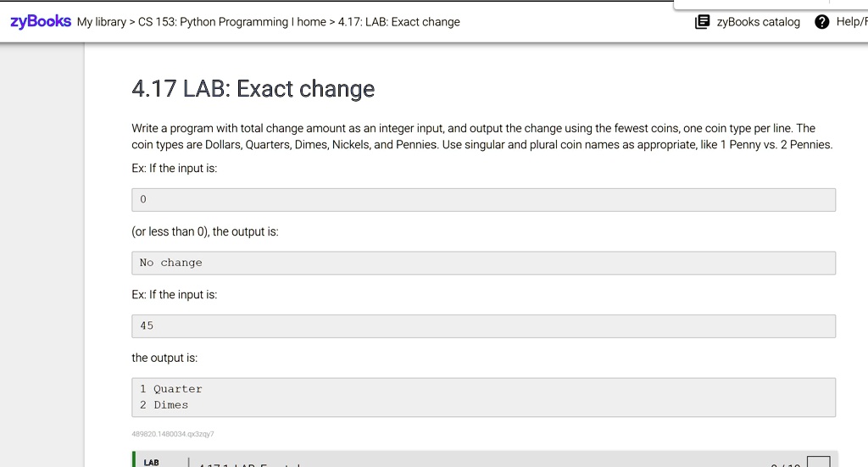
Task: Click the 1 Quarter output line
Action: point(171,389)
